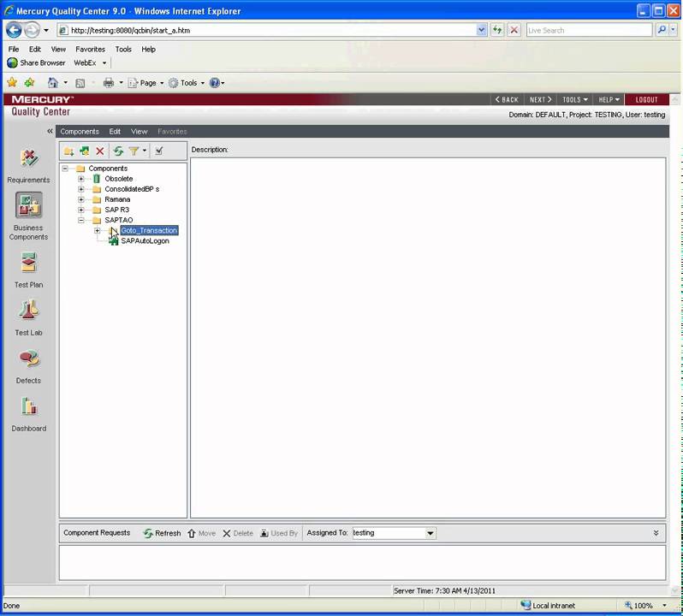Expand the SAP R3 folder node
Viewport: 683px width, 616px height.
(81, 210)
